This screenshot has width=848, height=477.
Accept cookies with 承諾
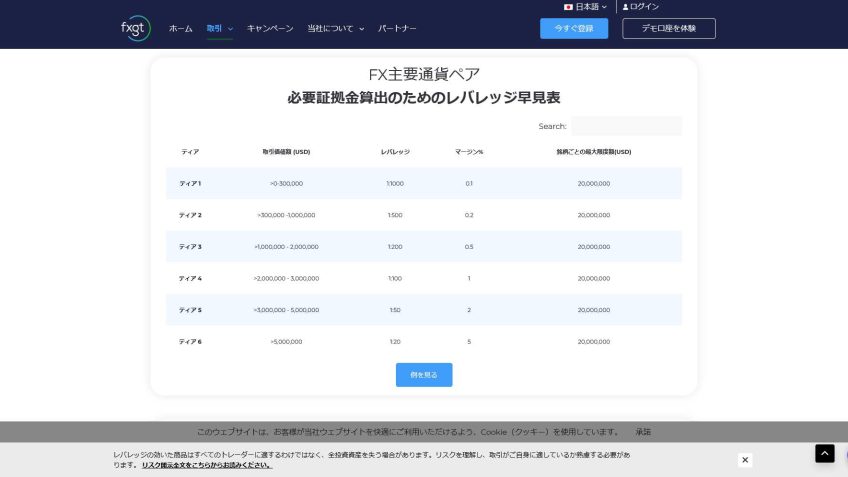(642, 432)
